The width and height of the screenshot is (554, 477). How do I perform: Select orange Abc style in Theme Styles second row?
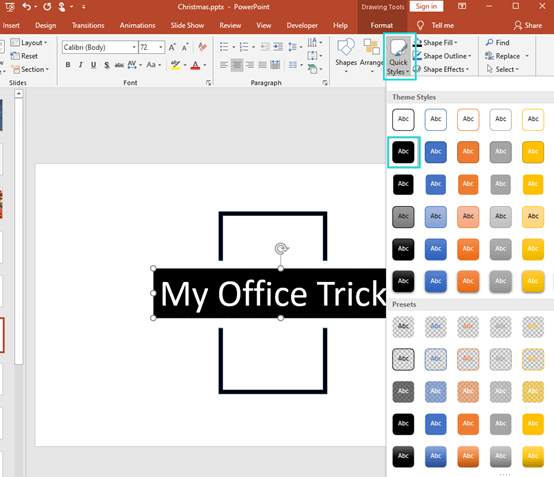pyautogui.click(x=468, y=152)
